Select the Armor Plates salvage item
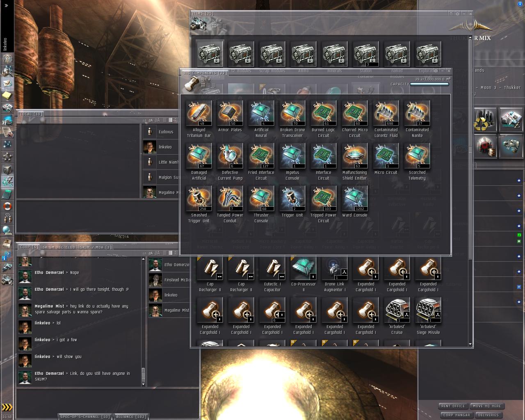Image resolution: width=525 pixels, height=420 pixels. pyautogui.click(x=230, y=116)
